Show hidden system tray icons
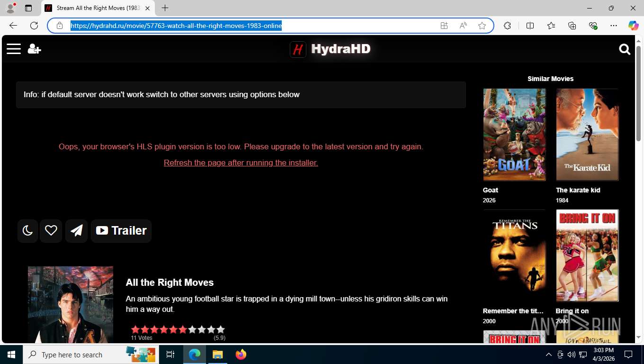The image size is (644, 364). pyautogui.click(x=548, y=355)
